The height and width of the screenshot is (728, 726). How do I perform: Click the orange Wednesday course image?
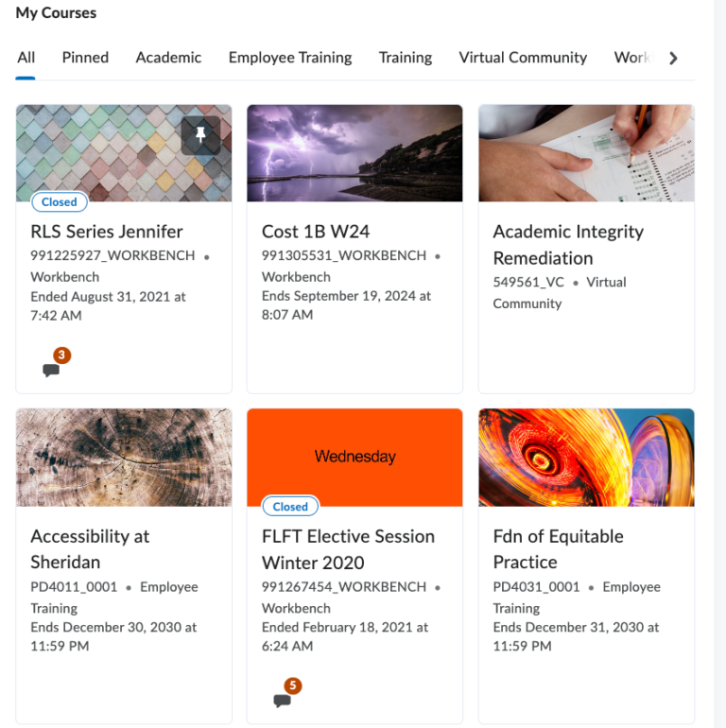click(x=354, y=458)
